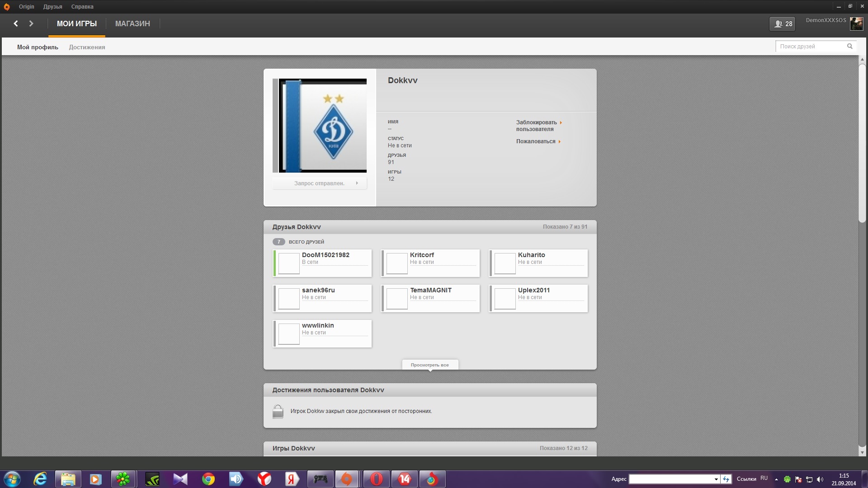
Task: Click Action Center flag tray icon
Action: pos(798,479)
